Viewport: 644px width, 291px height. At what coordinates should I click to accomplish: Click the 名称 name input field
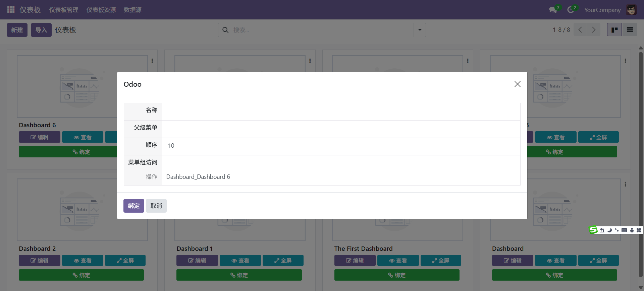point(340,111)
